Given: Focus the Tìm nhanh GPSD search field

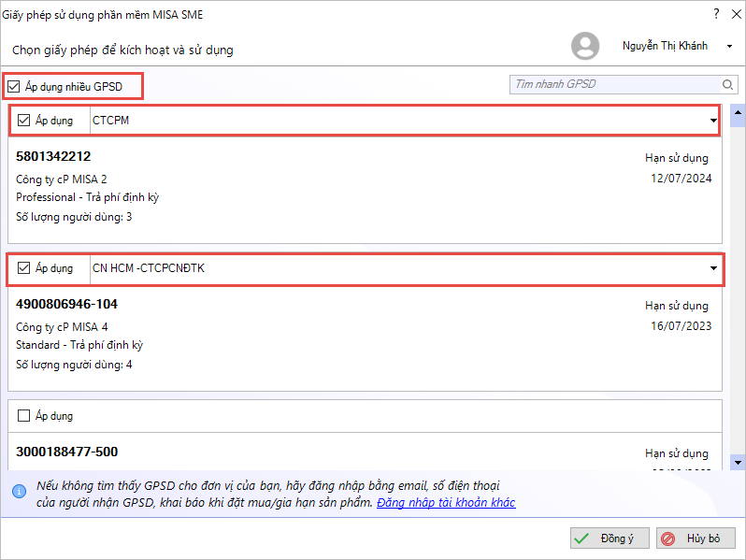Looking at the screenshot, I should (x=615, y=85).
